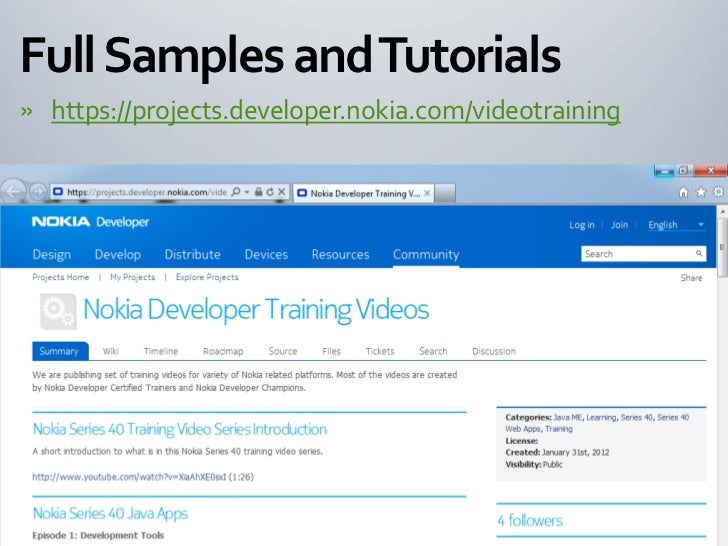Open Explore Projects link
Screen dimensions: 728x546
(207, 277)
